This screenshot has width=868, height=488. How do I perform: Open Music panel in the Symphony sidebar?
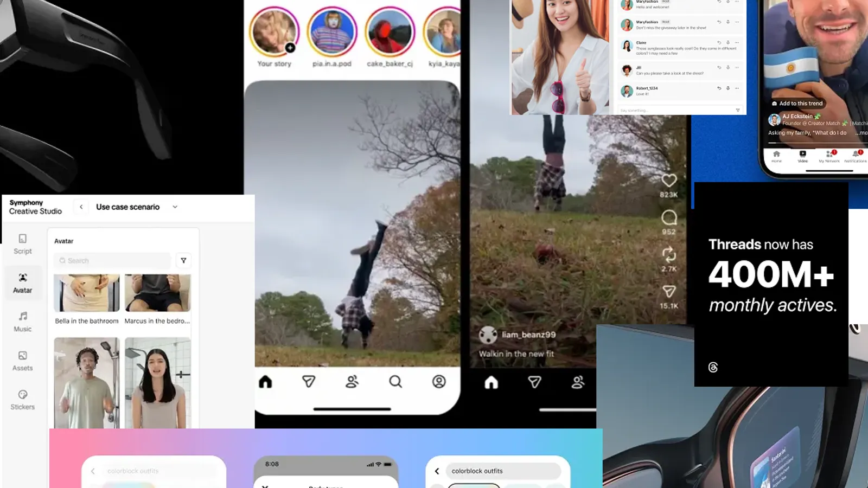pyautogui.click(x=23, y=322)
